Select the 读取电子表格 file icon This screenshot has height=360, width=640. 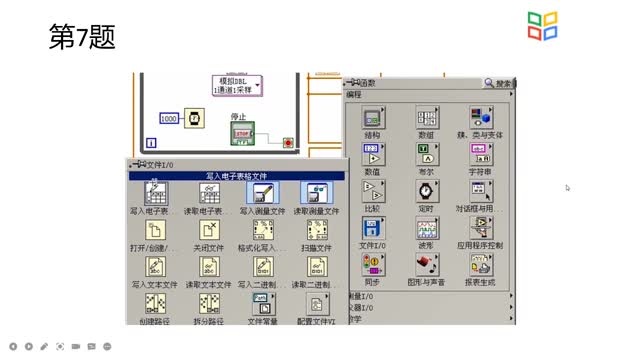209,193
